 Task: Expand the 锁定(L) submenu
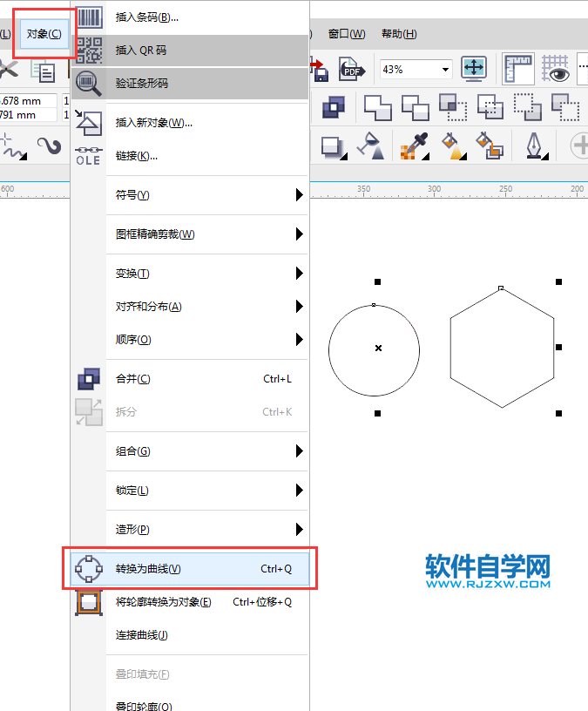point(190,491)
